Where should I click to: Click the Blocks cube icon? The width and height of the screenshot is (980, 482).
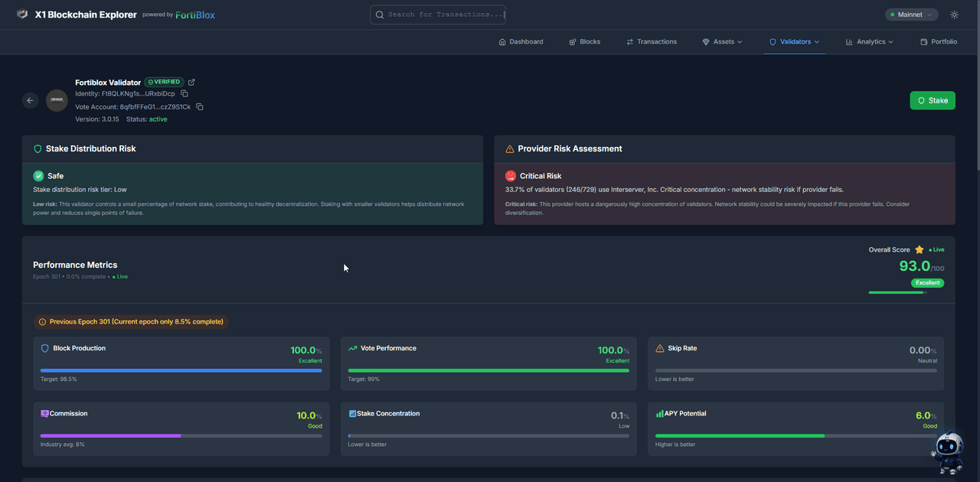pos(573,42)
